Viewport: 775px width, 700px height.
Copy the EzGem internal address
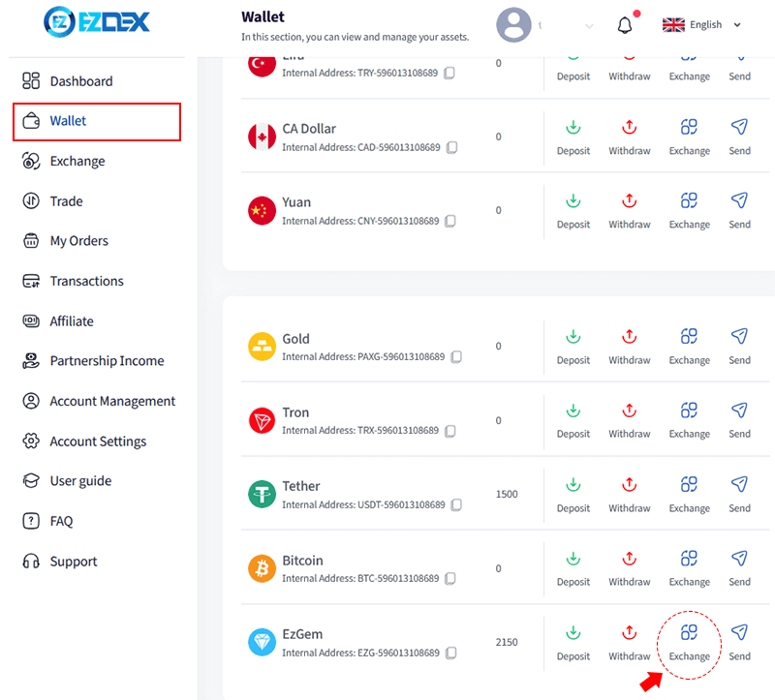[x=451, y=654]
